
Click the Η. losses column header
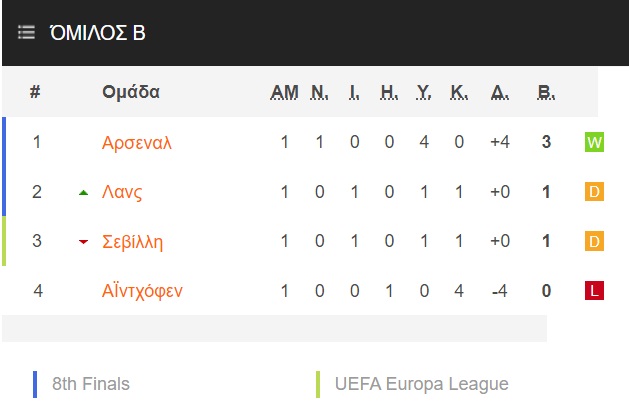click(x=389, y=93)
